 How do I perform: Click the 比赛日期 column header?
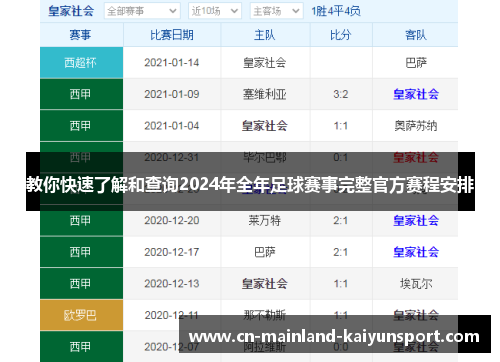[172, 35]
